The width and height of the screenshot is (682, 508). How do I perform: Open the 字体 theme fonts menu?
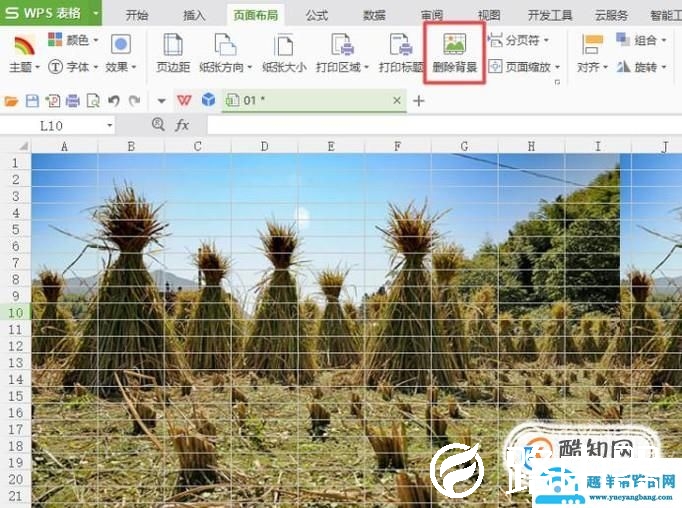[x=73, y=67]
